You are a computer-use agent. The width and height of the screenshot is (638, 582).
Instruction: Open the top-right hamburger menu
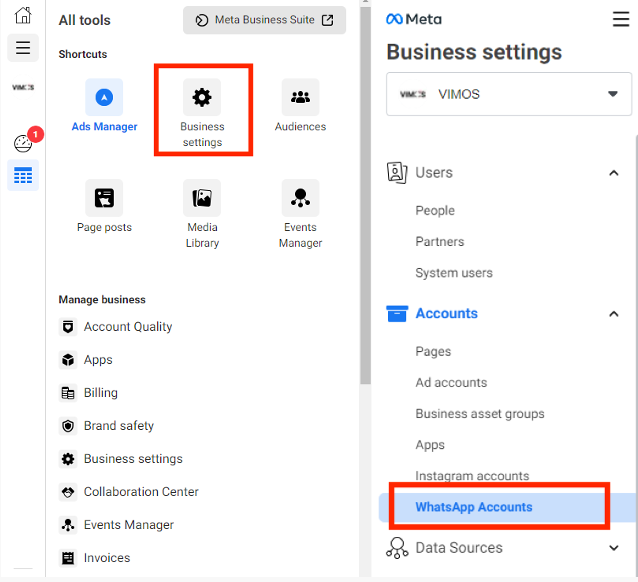pos(621,19)
